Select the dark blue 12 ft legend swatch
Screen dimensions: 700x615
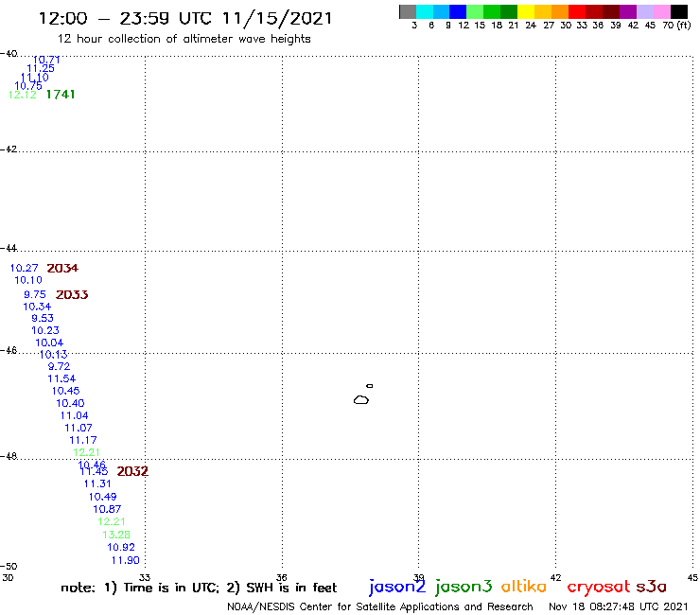tap(458, 11)
